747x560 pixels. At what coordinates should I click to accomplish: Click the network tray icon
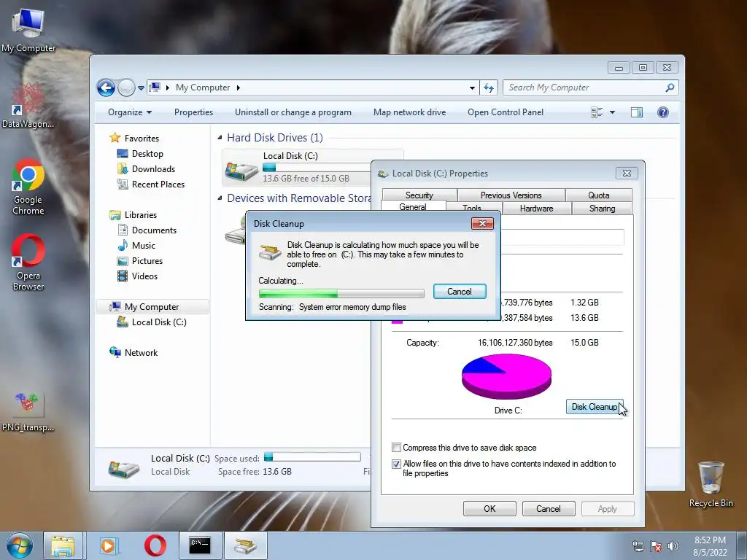pos(638,546)
